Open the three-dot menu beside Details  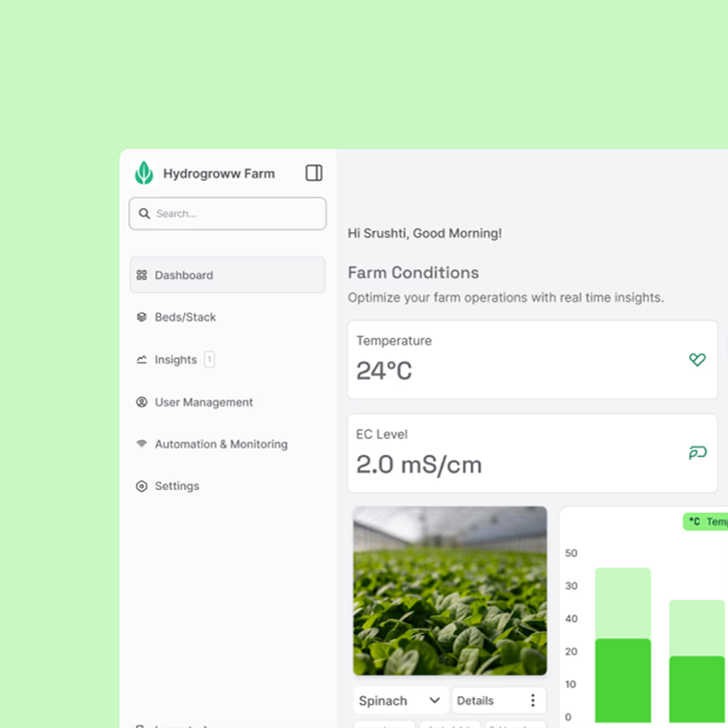[533, 701]
